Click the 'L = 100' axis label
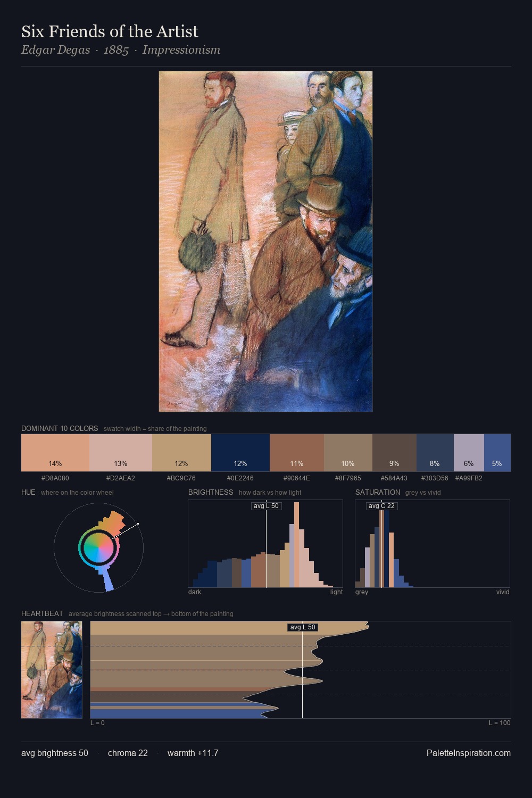 click(500, 723)
